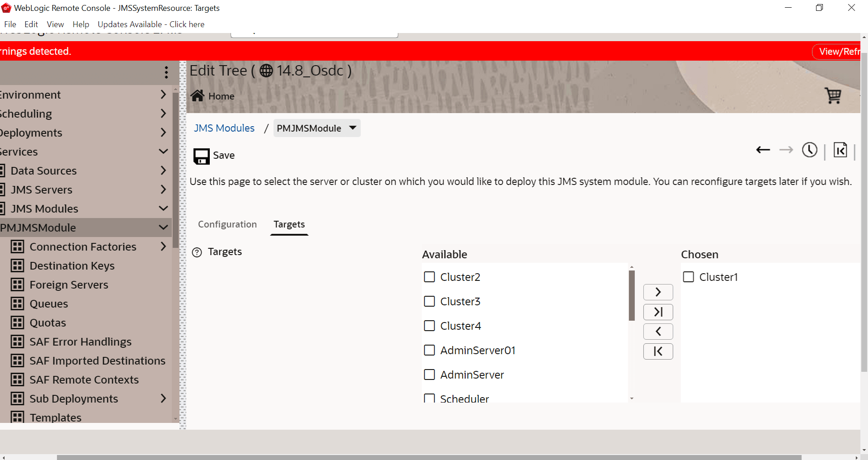This screenshot has width=868, height=460.
Task: Click the Quotas grid icon
Action: tap(17, 322)
